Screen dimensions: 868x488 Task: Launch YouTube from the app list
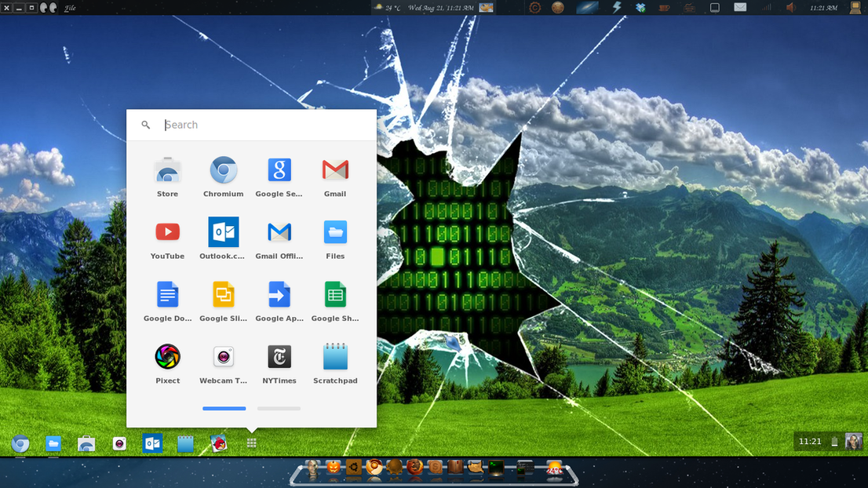click(x=167, y=239)
